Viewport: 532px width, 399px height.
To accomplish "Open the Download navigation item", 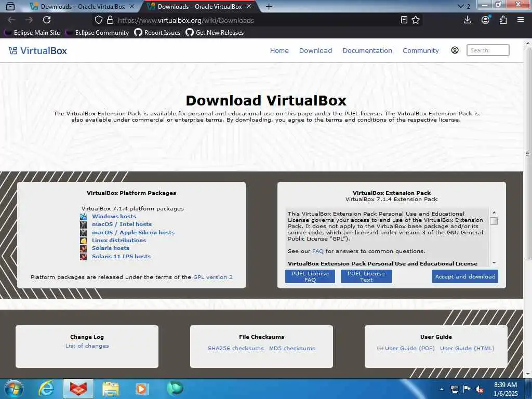I will tap(315, 50).
